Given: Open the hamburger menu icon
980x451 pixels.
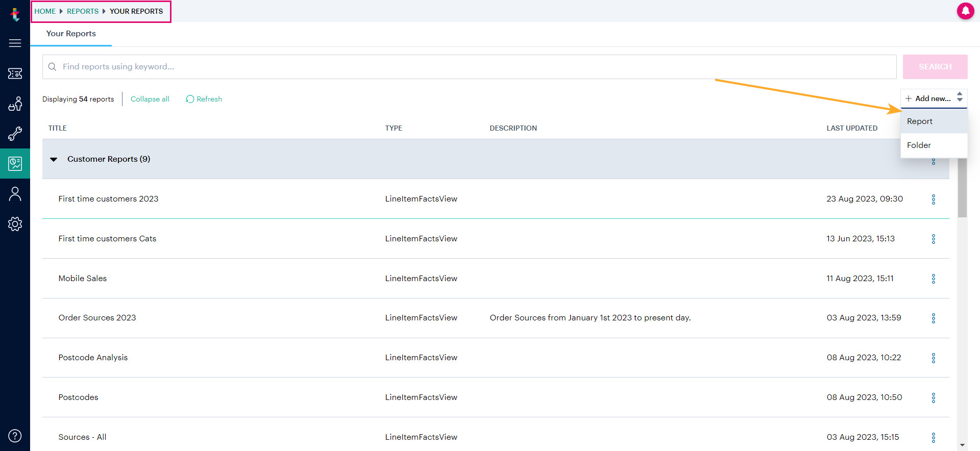Looking at the screenshot, I should point(15,43).
